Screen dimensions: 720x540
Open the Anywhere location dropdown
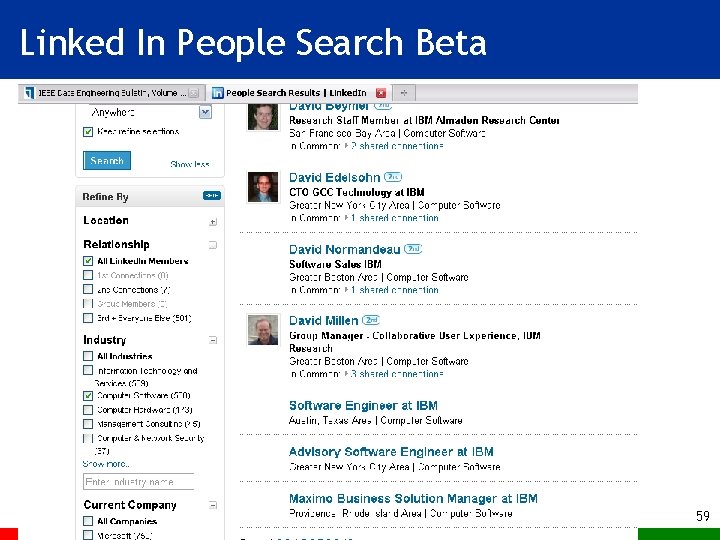pos(205,112)
